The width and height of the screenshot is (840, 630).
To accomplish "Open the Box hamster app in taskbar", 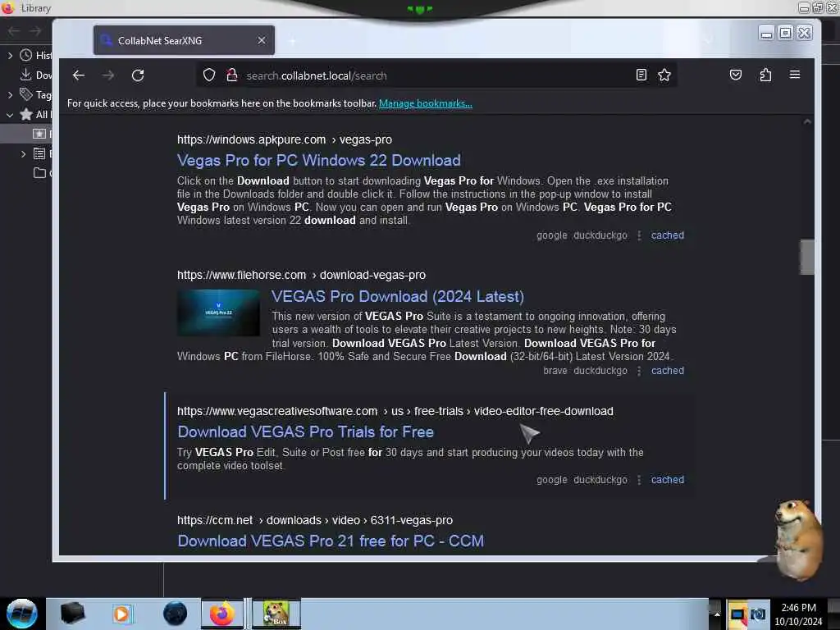I will point(276,614).
